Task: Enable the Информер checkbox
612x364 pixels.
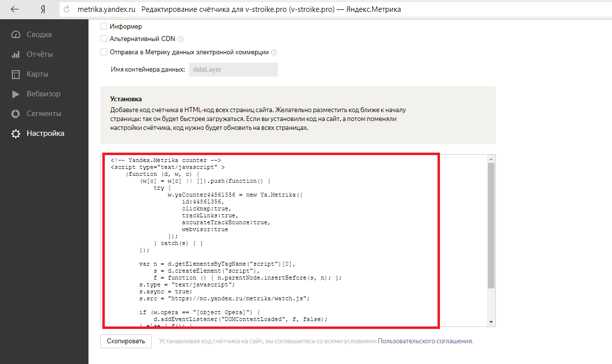Action: click(104, 26)
